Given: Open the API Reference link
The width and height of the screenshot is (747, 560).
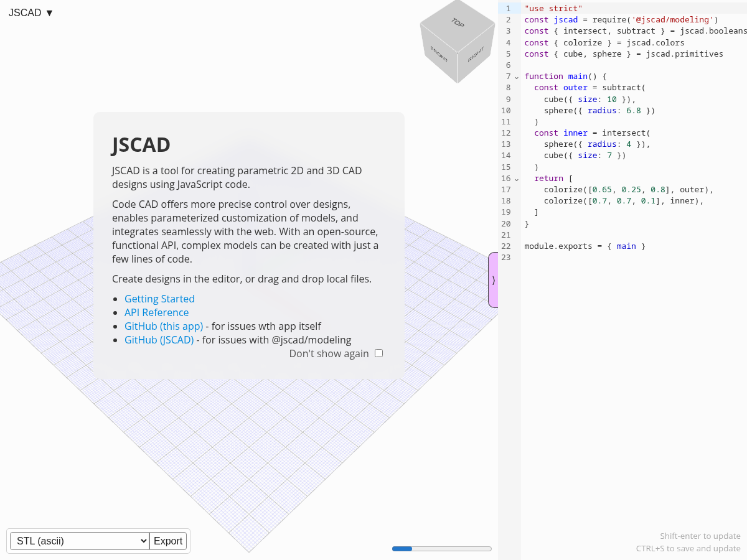Looking at the screenshot, I should pos(156,312).
